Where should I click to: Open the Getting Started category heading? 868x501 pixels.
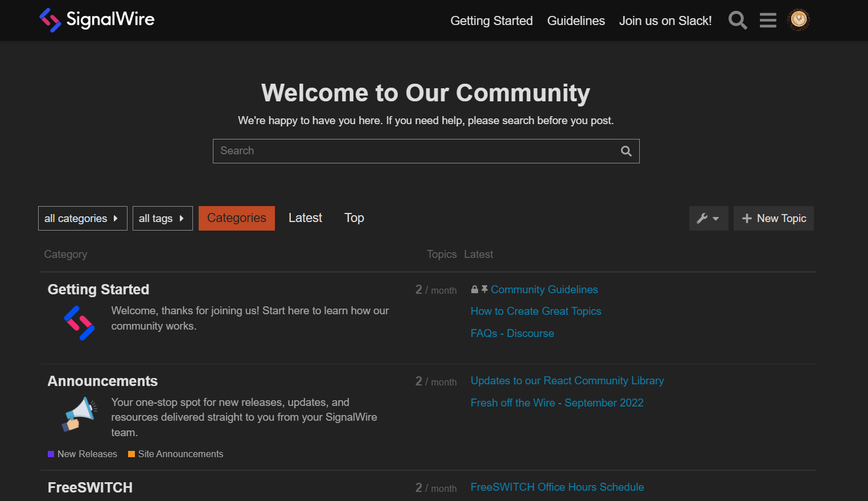(98, 290)
